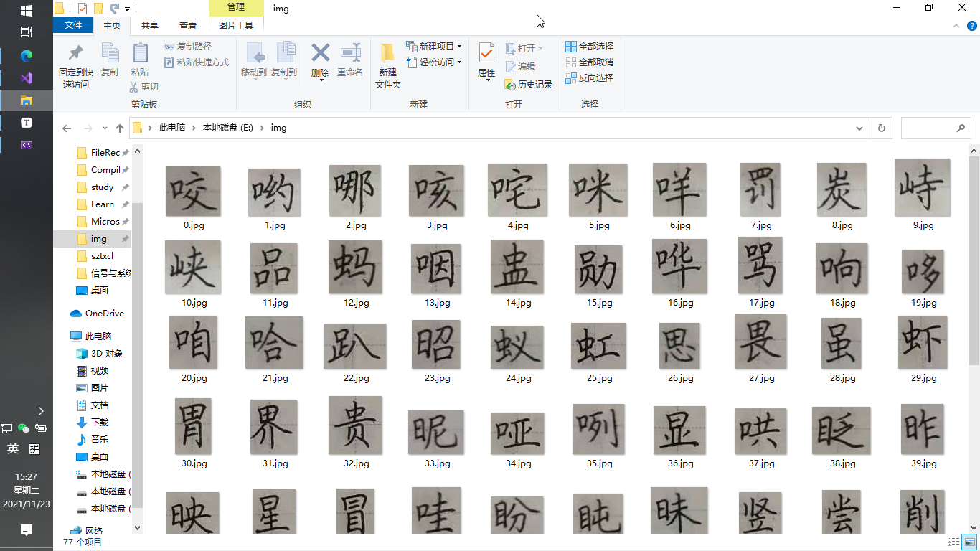This screenshot has width=980, height=551.
Task: Open the 新建项目 (New item) dropdown
Action: pos(459,44)
